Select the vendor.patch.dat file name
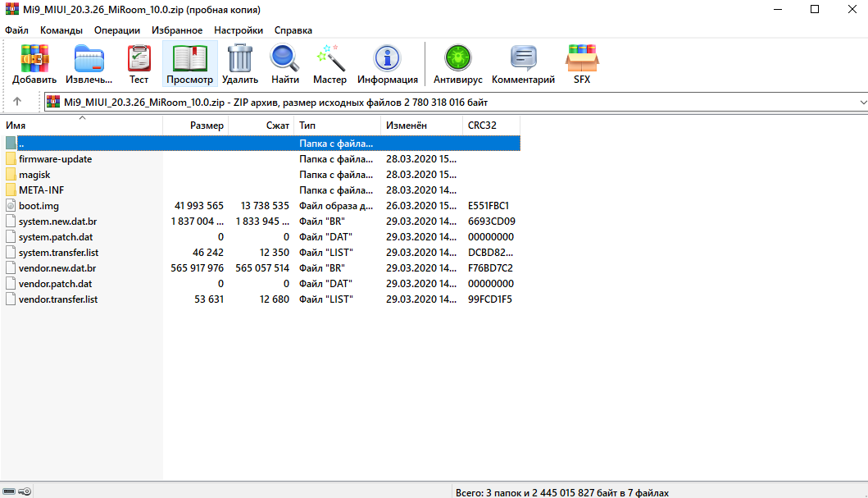 click(x=56, y=284)
